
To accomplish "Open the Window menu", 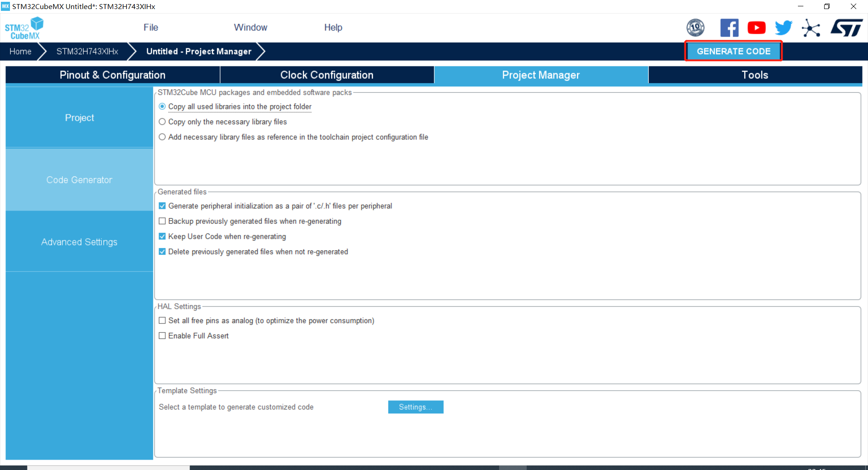I will point(250,28).
